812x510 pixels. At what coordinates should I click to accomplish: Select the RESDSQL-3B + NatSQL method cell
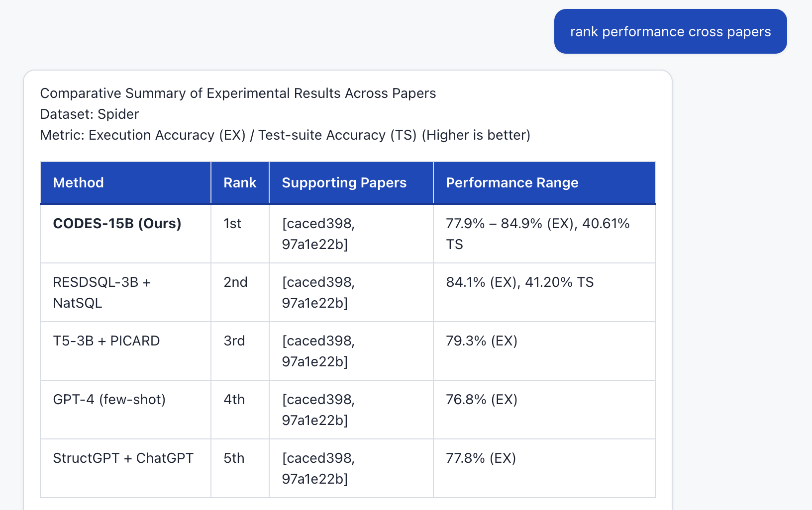tap(102, 292)
